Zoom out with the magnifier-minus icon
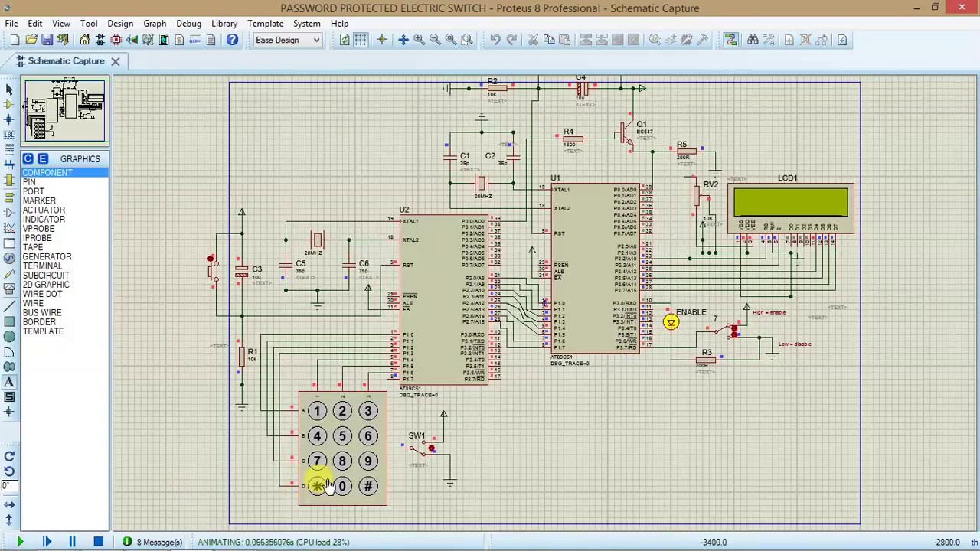 coord(435,40)
